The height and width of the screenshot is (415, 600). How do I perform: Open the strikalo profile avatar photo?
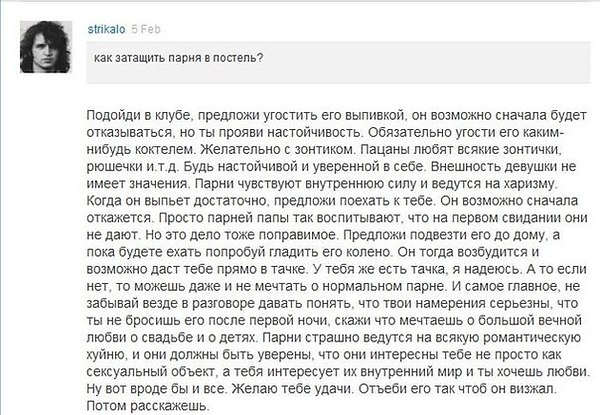pos(46,47)
